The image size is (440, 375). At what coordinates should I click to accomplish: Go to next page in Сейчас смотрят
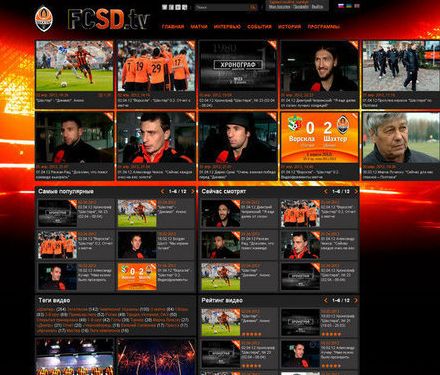[x=356, y=191]
